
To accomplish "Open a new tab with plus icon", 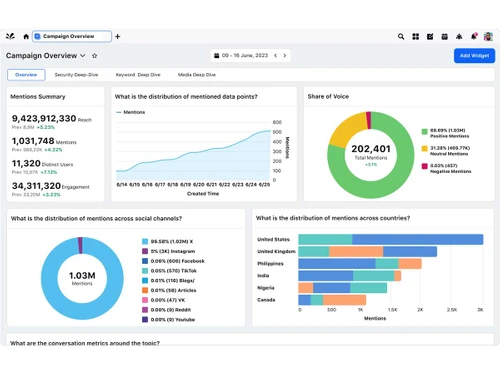I will (x=118, y=36).
